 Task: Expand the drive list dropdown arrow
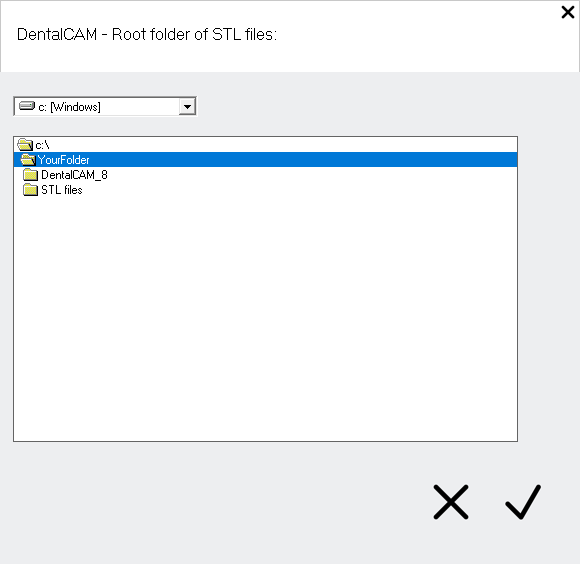click(x=188, y=107)
